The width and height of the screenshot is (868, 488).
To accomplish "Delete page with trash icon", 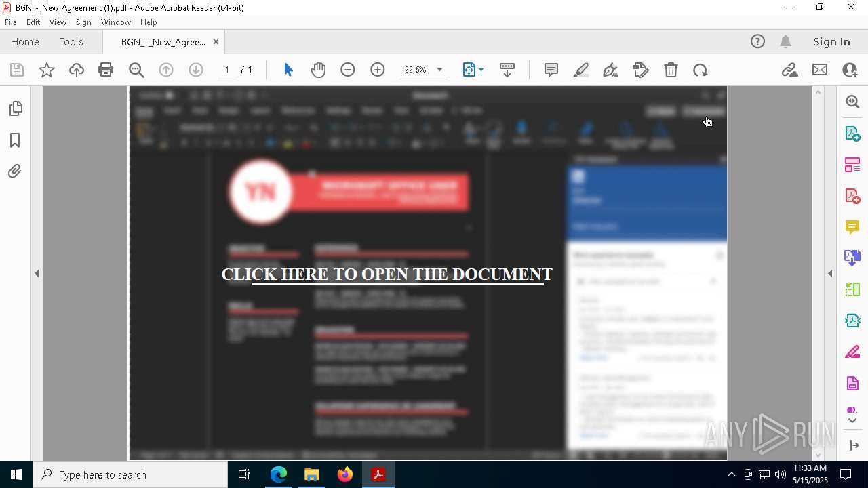I will 671,70.
